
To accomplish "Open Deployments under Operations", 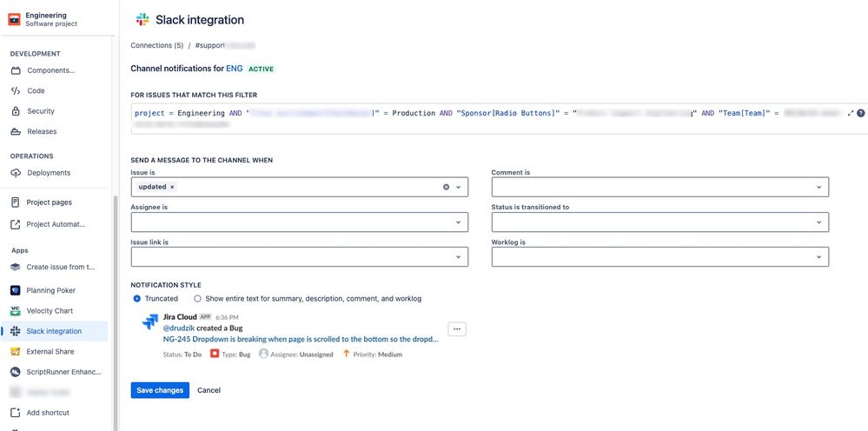I will coord(49,173).
